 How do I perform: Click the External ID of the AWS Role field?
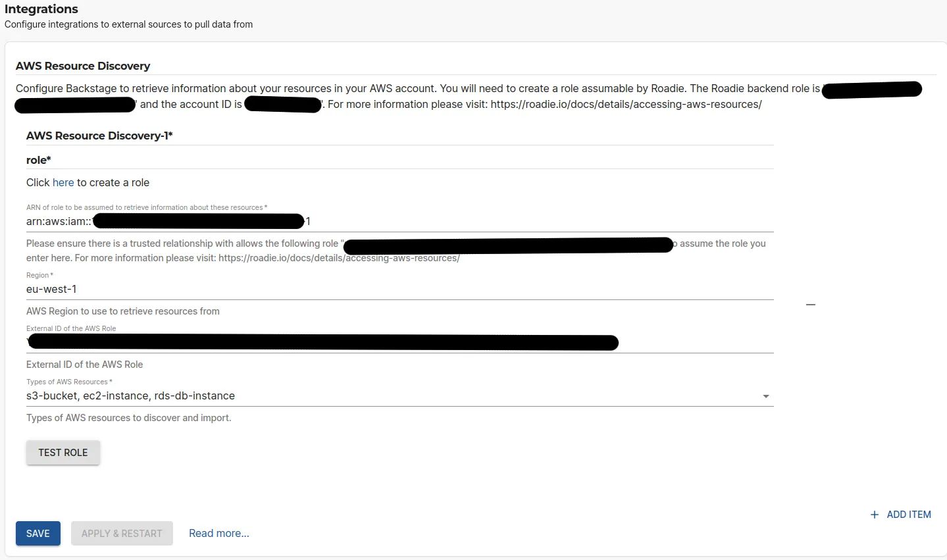395,342
